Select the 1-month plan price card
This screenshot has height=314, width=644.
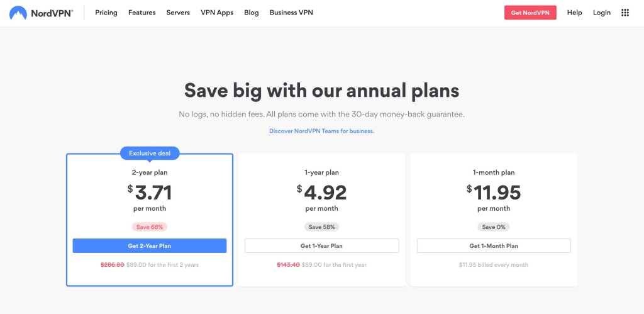(x=494, y=189)
